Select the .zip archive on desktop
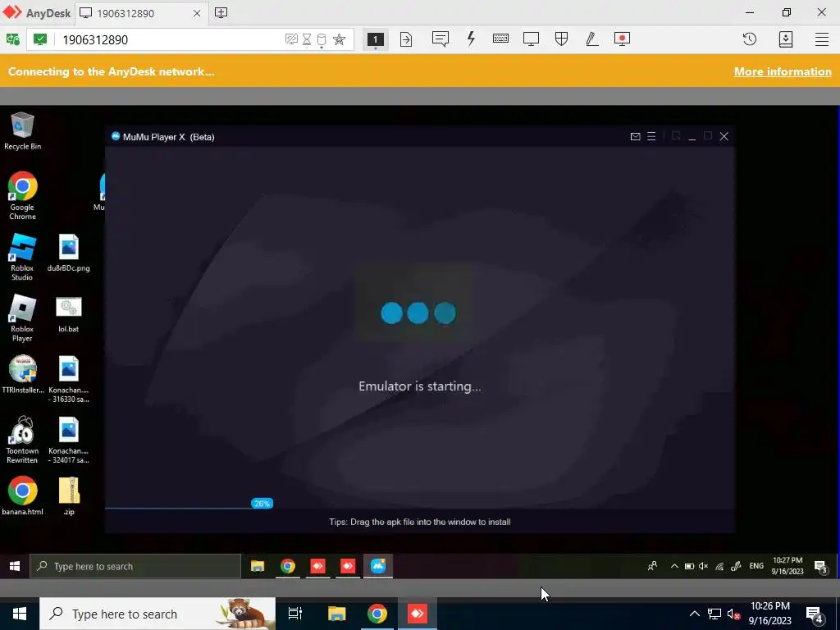Image resolution: width=840 pixels, height=630 pixels. click(69, 496)
